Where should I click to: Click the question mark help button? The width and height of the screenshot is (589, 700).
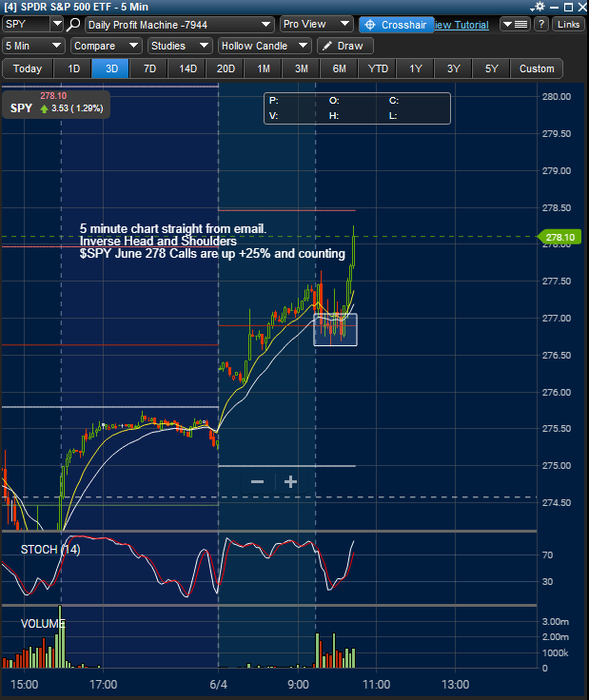click(x=541, y=24)
